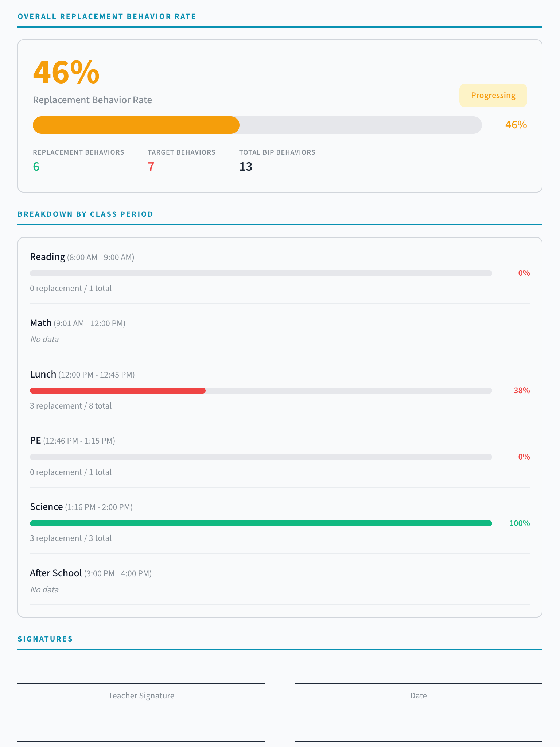Click the green Science progress bar
560x747 pixels.
tap(261, 523)
